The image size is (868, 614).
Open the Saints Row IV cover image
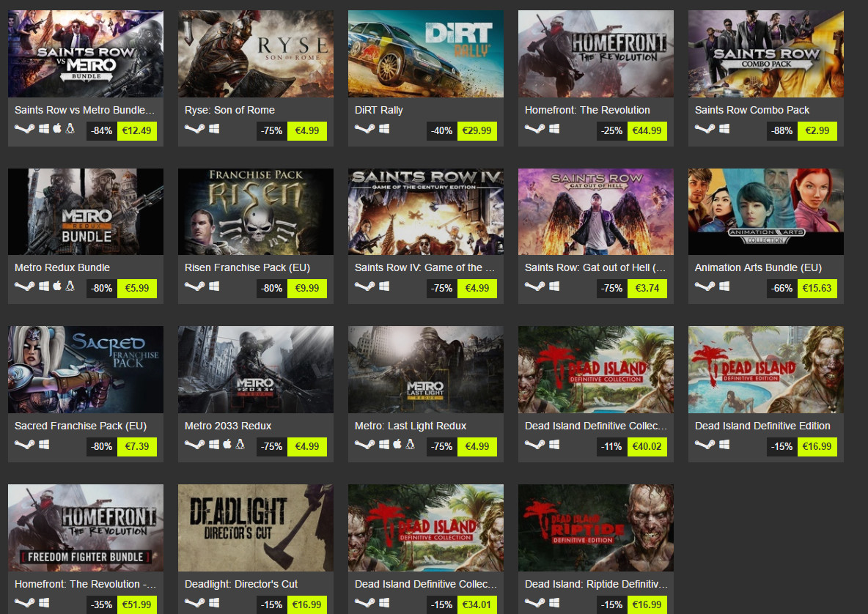[x=426, y=211]
